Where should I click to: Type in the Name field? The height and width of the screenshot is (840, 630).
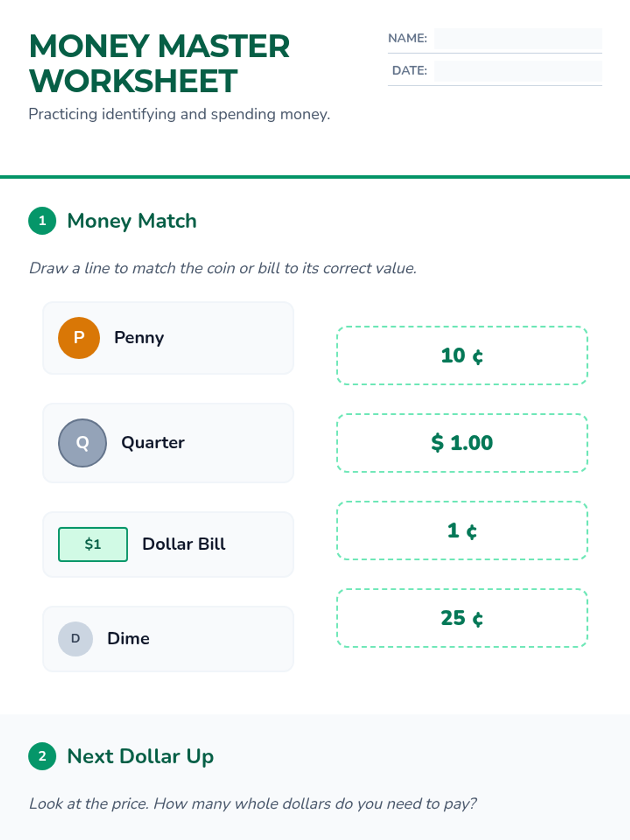click(x=518, y=39)
